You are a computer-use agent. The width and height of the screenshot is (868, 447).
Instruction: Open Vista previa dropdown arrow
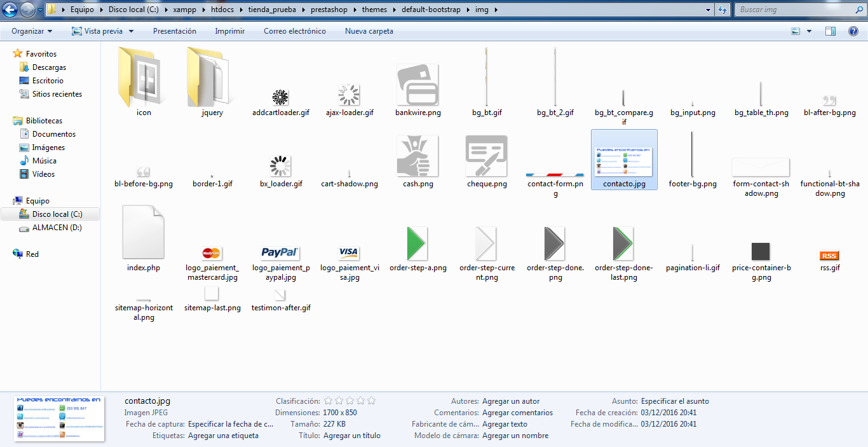[132, 31]
